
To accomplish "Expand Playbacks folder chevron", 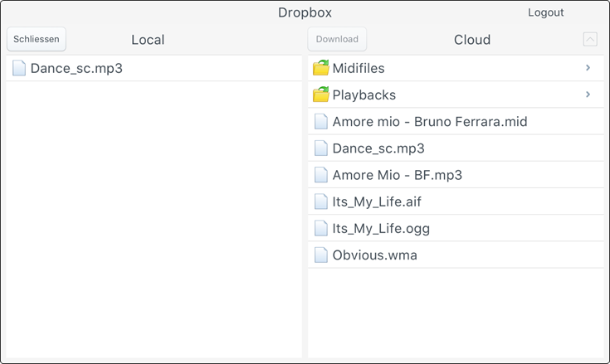I will point(588,95).
